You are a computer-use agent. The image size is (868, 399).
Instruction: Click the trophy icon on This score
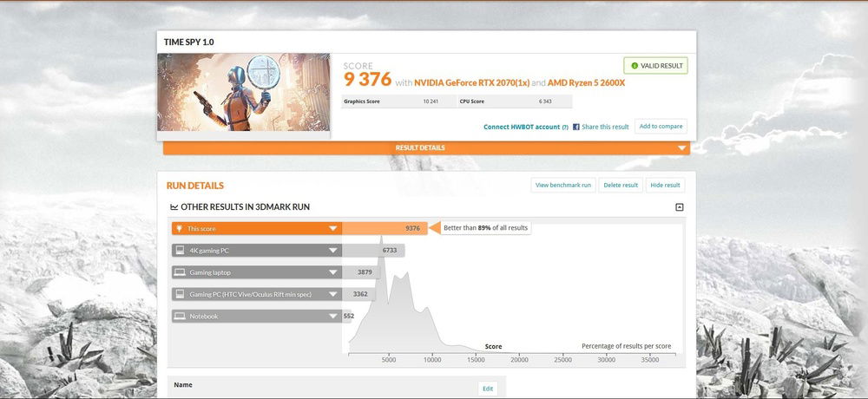tap(180, 228)
